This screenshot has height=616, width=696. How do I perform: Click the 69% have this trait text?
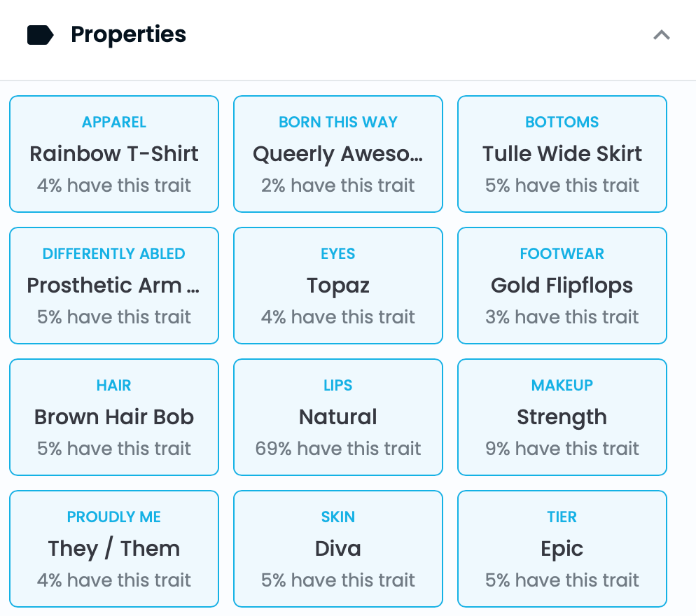[338, 448]
